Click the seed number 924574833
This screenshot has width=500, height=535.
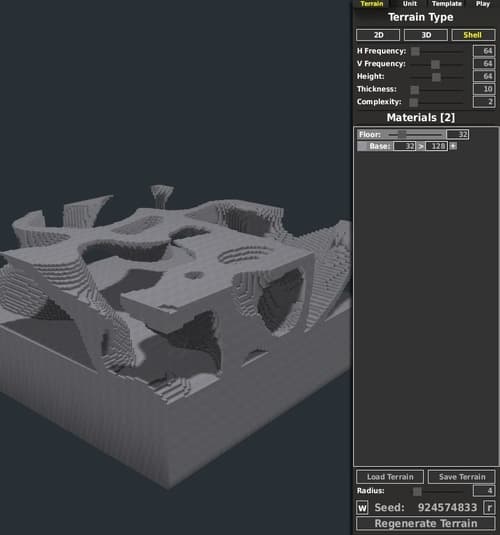tap(447, 508)
